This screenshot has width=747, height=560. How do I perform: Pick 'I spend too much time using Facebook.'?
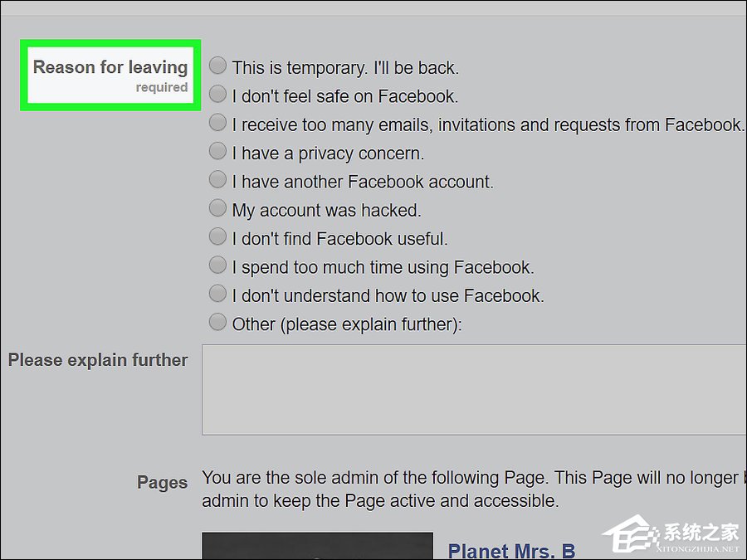217,264
